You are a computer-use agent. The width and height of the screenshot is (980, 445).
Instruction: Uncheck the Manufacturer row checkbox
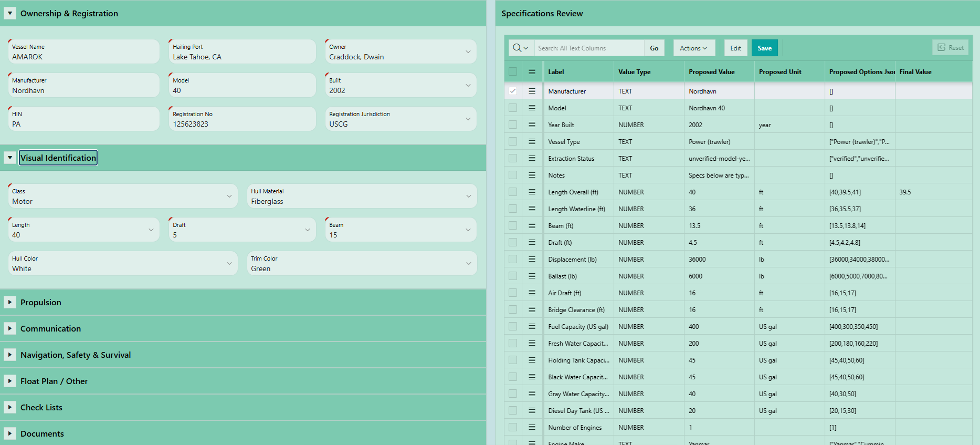[x=513, y=91]
